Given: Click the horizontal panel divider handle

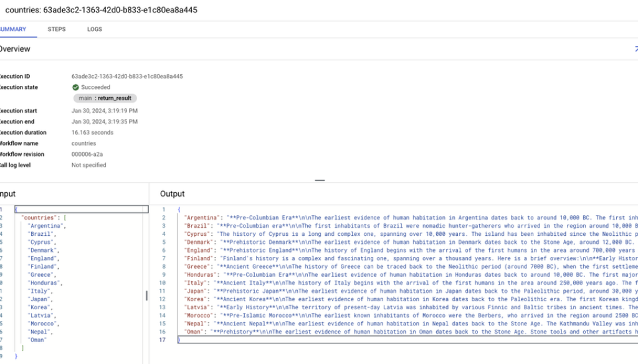Looking at the screenshot, I should coord(320,180).
